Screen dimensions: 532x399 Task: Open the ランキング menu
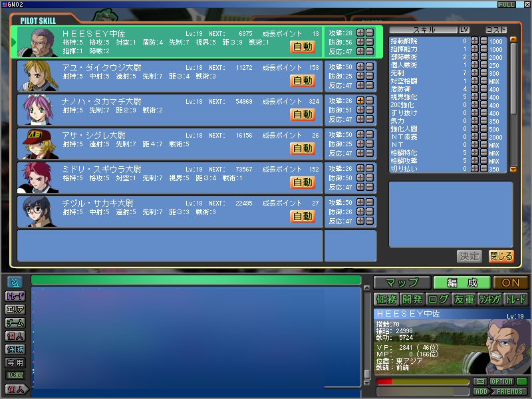(x=491, y=299)
